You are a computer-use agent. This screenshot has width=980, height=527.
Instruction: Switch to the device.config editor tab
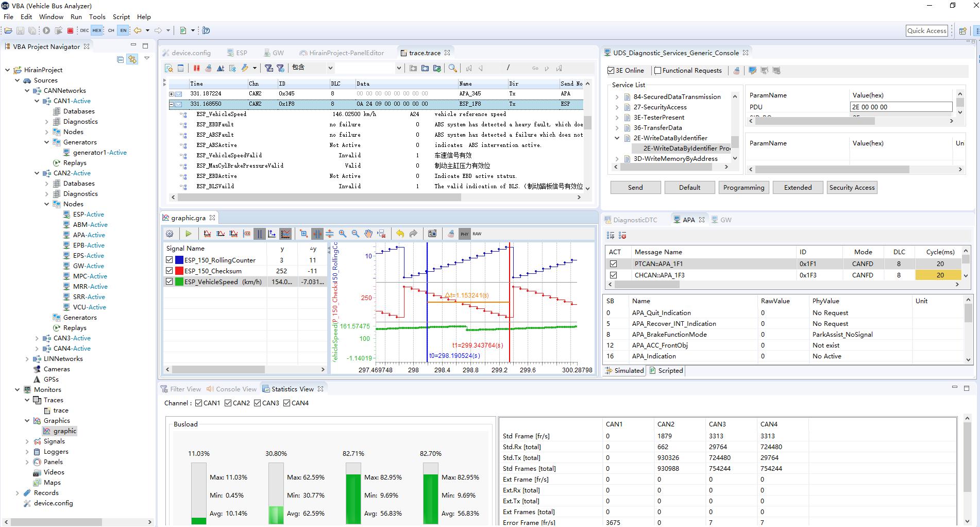click(x=187, y=53)
